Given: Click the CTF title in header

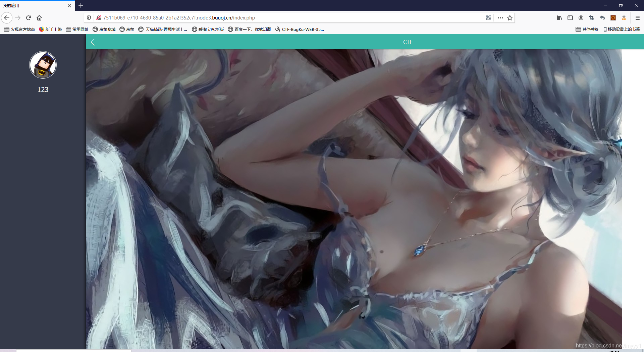Looking at the screenshot, I should [408, 42].
